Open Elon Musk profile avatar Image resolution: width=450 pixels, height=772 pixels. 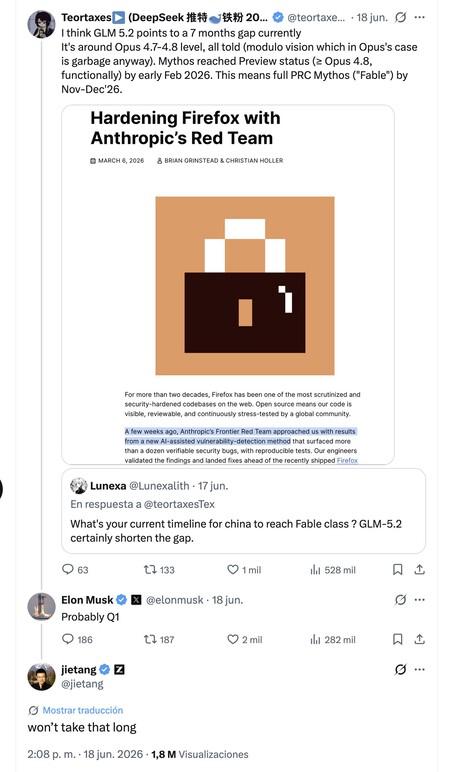pos(41,607)
